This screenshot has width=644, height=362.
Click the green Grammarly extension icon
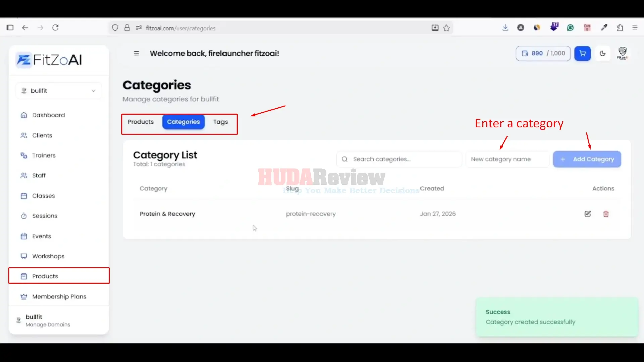click(570, 28)
